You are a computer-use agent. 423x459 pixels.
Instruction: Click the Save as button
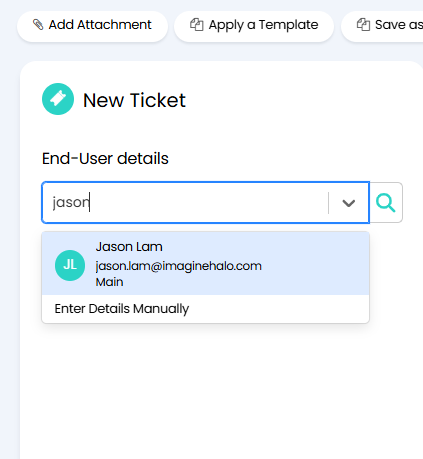tap(382, 26)
